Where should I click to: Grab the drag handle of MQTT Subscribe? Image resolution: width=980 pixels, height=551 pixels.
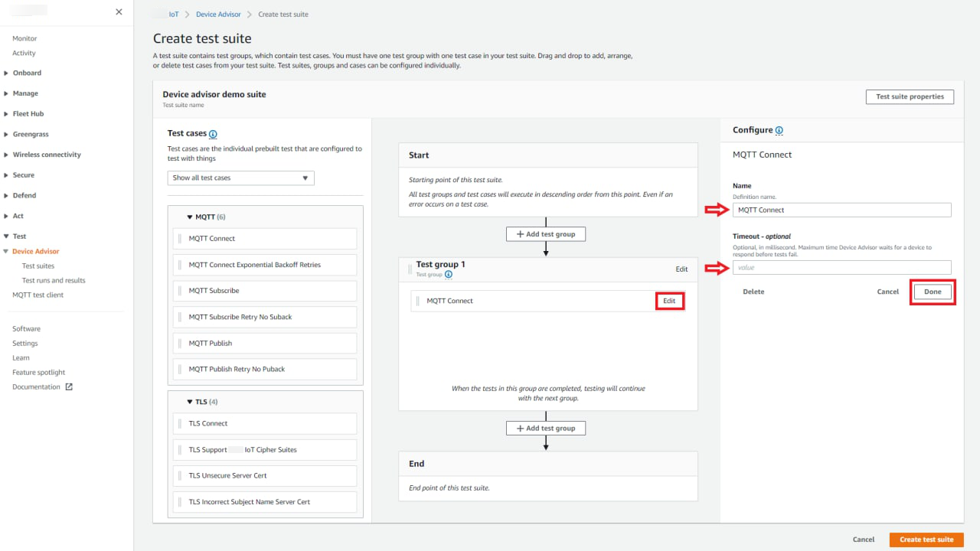coord(181,291)
